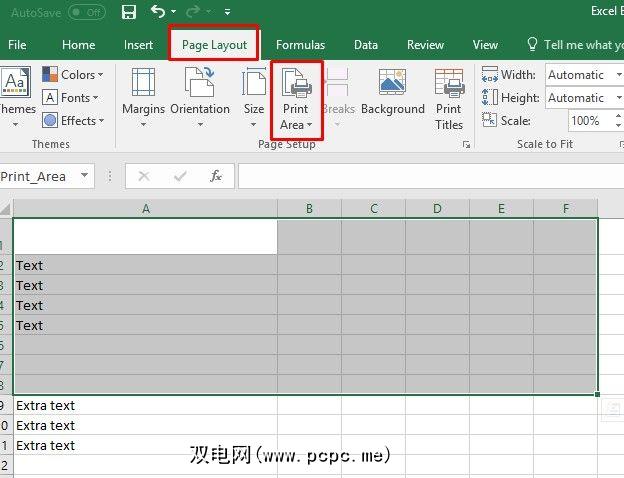
Task: Switch to the Formulas tab
Action: click(x=300, y=45)
